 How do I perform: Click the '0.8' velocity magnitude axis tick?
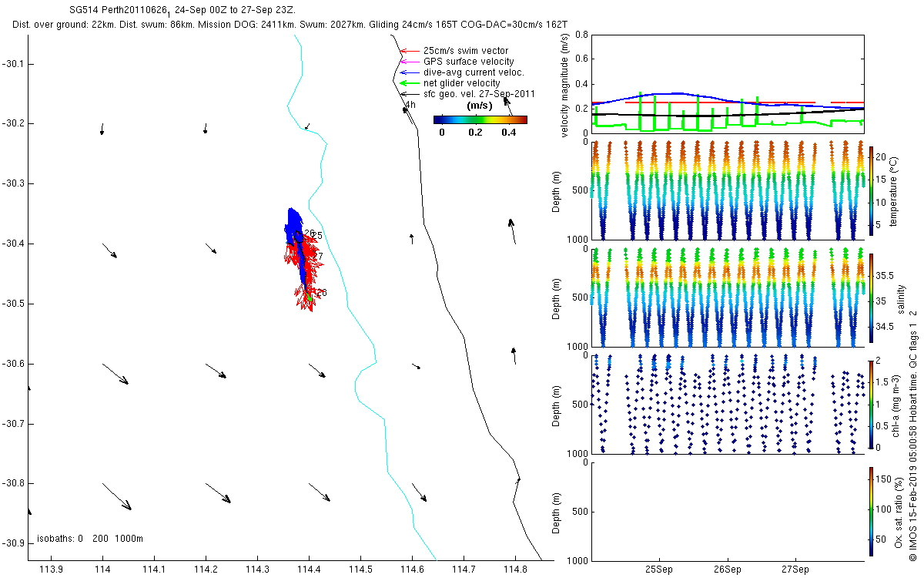point(581,35)
